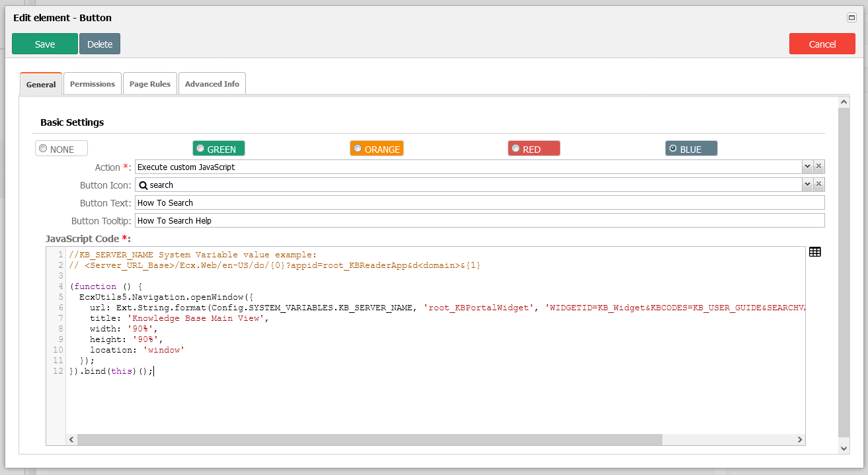Click the code editor scroll left arrow
Viewport: 868px width, 475px height.
pyautogui.click(x=71, y=440)
